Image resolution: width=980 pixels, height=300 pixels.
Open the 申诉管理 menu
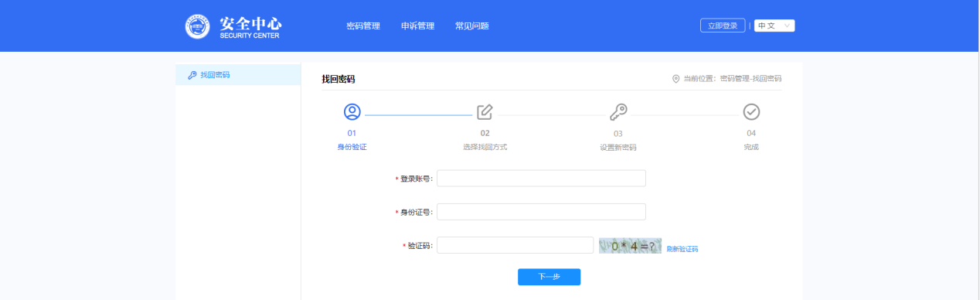coord(417,26)
